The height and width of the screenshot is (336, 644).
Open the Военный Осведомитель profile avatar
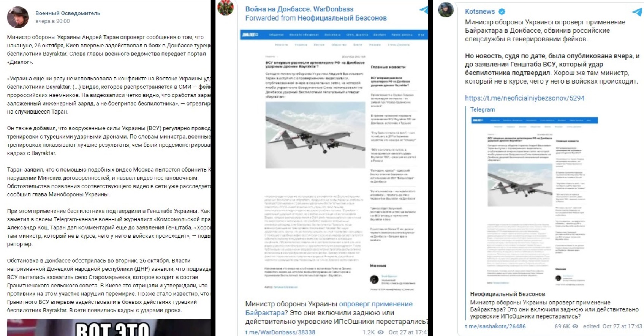coord(18,17)
